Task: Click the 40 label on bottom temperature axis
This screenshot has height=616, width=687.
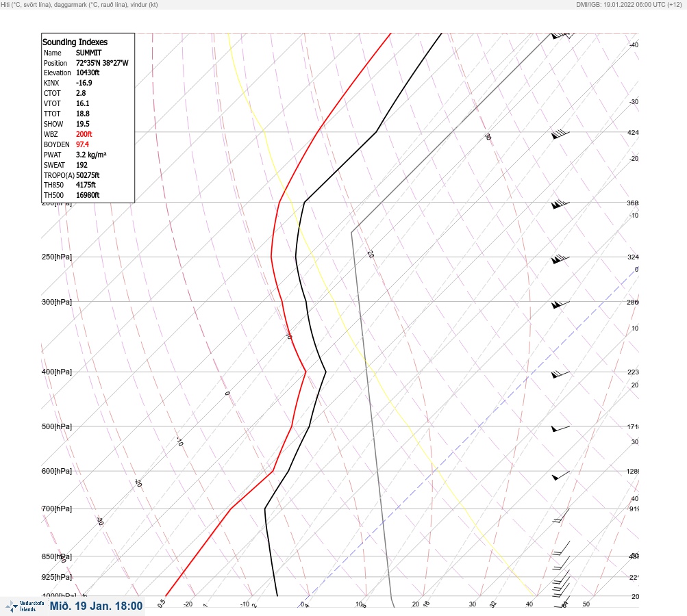Action: click(x=529, y=604)
